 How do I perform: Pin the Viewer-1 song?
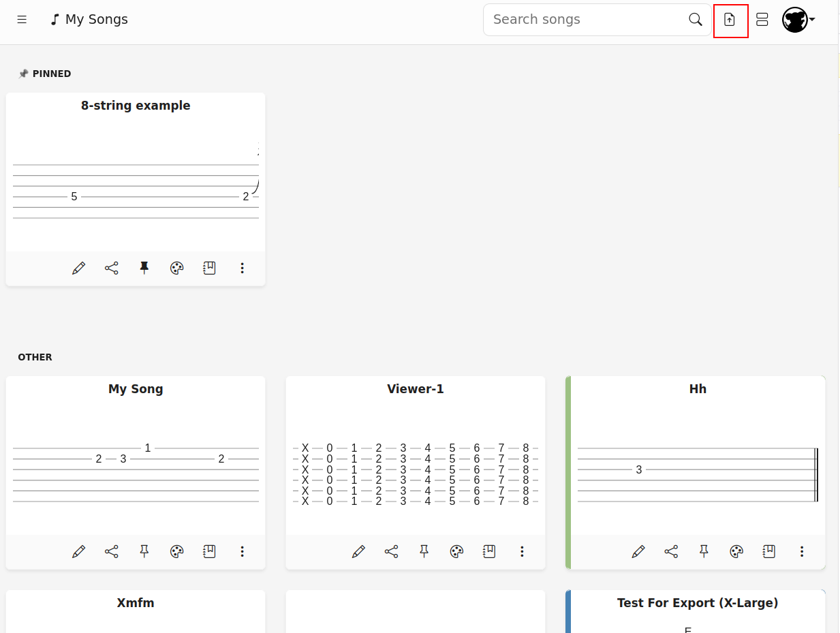424,552
